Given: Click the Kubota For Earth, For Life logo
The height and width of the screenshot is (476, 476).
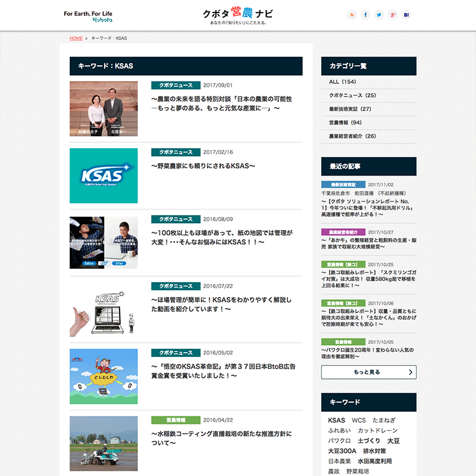Looking at the screenshot, I should (x=88, y=17).
